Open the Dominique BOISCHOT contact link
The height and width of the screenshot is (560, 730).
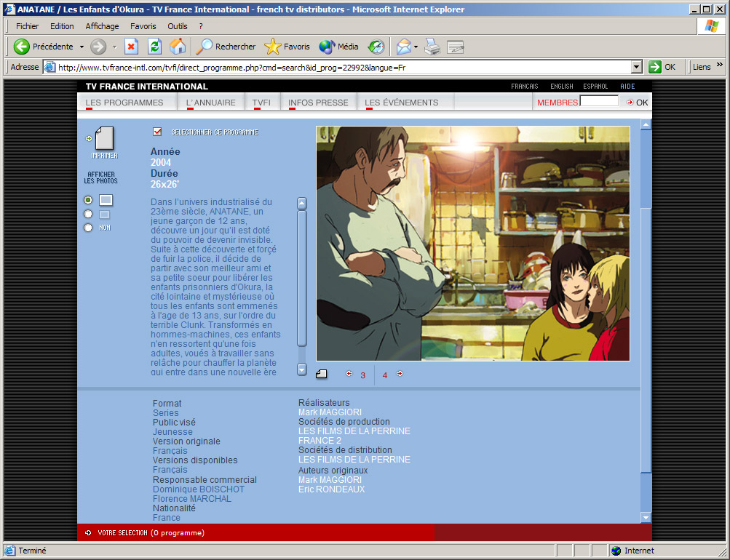198,489
